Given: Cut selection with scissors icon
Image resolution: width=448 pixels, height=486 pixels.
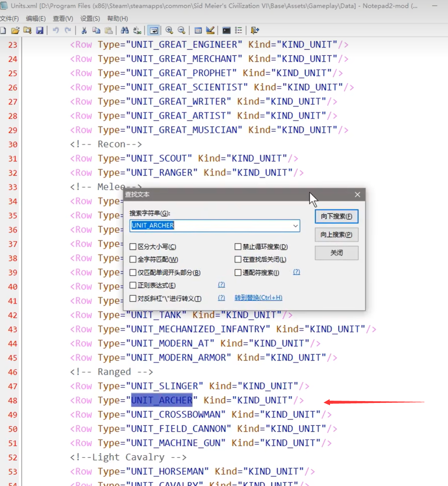Looking at the screenshot, I should click(x=84, y=30).
